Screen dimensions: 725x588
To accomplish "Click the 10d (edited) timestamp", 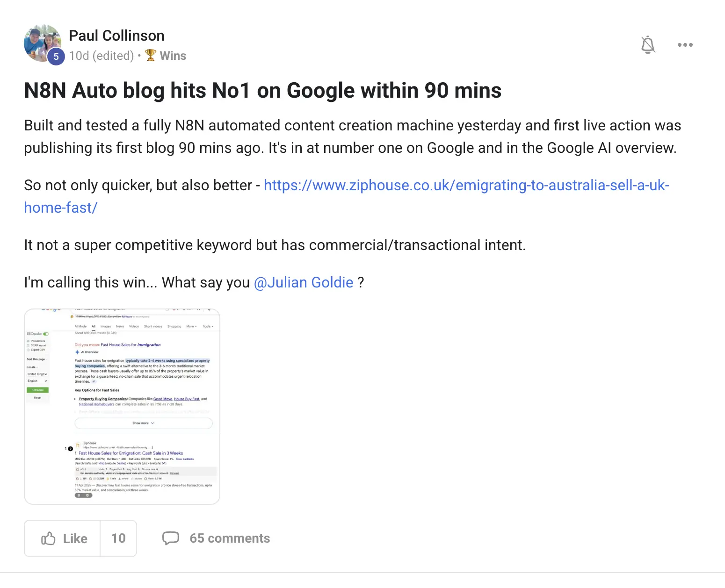I will pyautogui.click(x=101, y=56).
